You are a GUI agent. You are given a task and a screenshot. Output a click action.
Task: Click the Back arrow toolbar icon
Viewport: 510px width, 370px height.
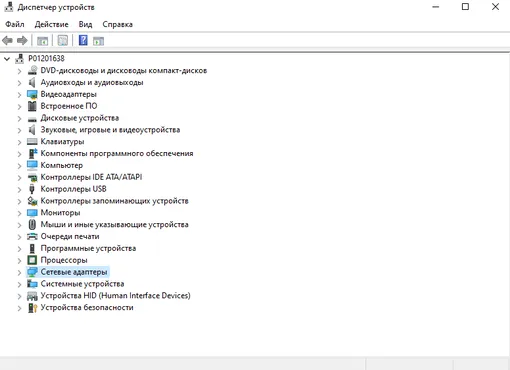click(x=7, y=41)
